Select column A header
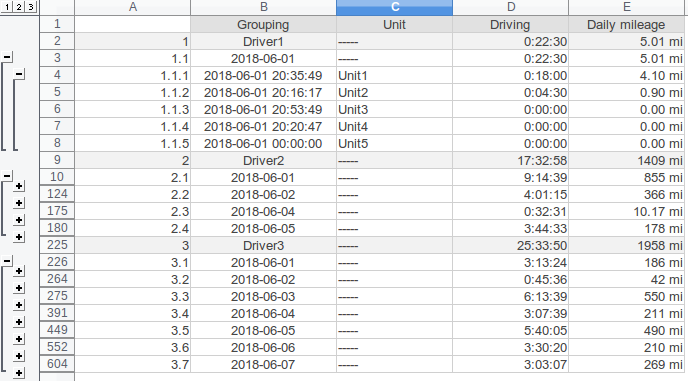This screenshot has width=688, height=381. [x=133, y=7]
